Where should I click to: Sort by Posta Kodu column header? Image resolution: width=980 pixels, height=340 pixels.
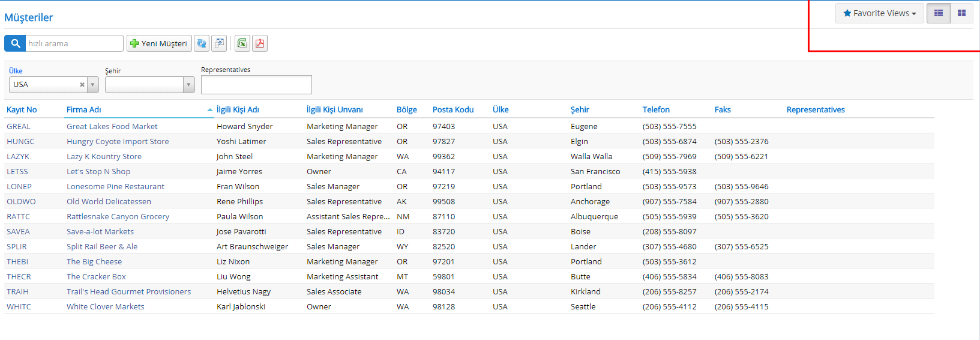pyautogui.click(x=453, y=109)
